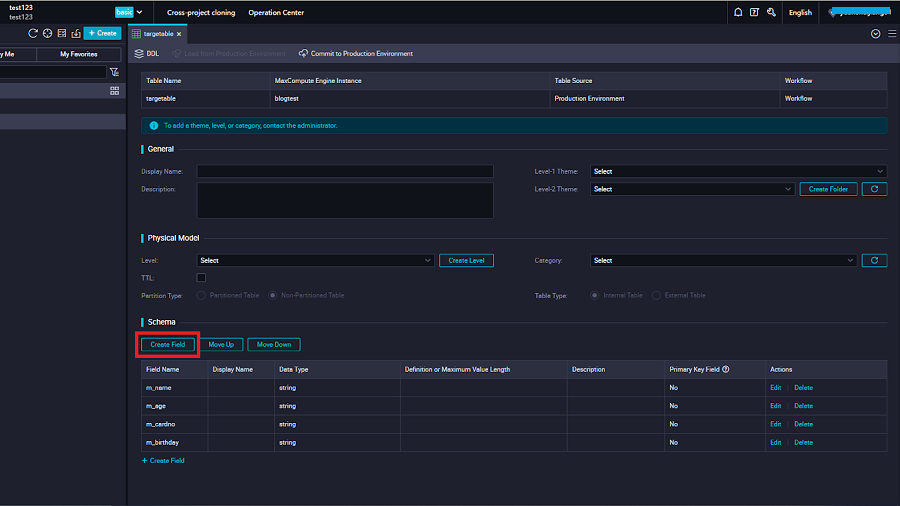Enable the TTL checkbox
The width and height of the screenshot is (900, 506).
(x=201, y=277)
